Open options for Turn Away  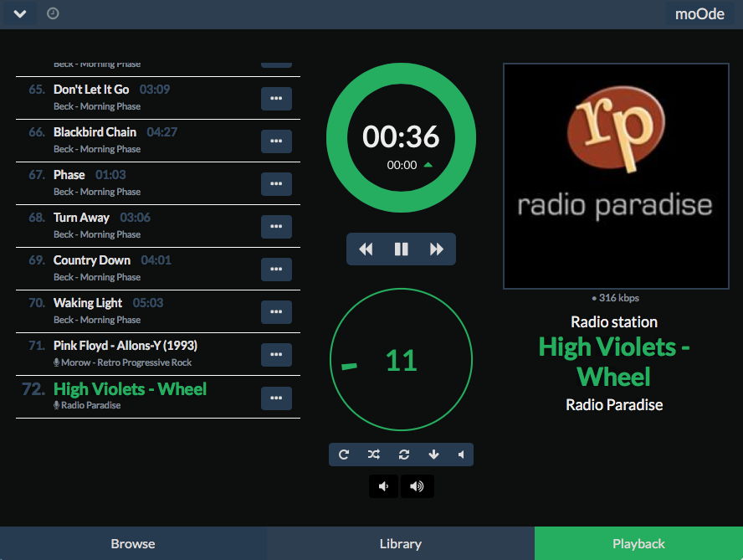pyautogui.click(x=276, y=227)
